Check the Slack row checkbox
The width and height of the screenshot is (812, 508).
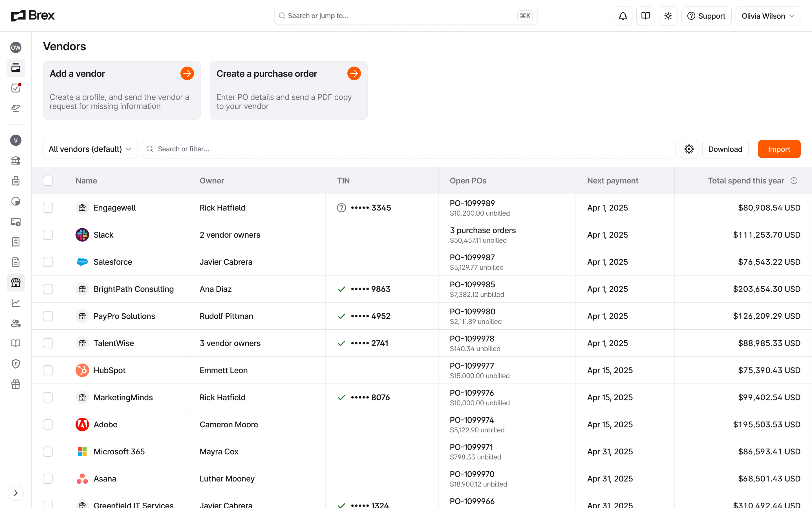coord(48,235)
